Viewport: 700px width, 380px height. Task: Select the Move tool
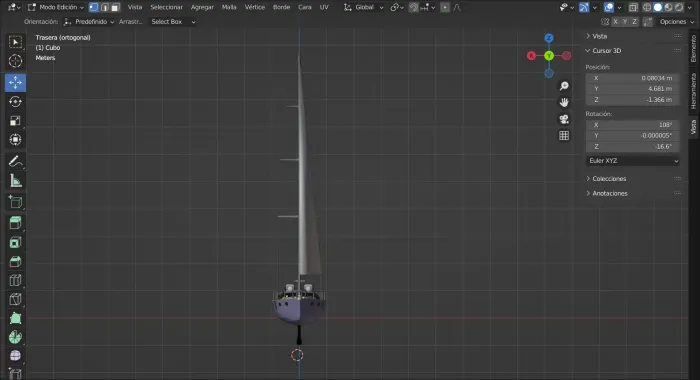click(x=15, y=83)
